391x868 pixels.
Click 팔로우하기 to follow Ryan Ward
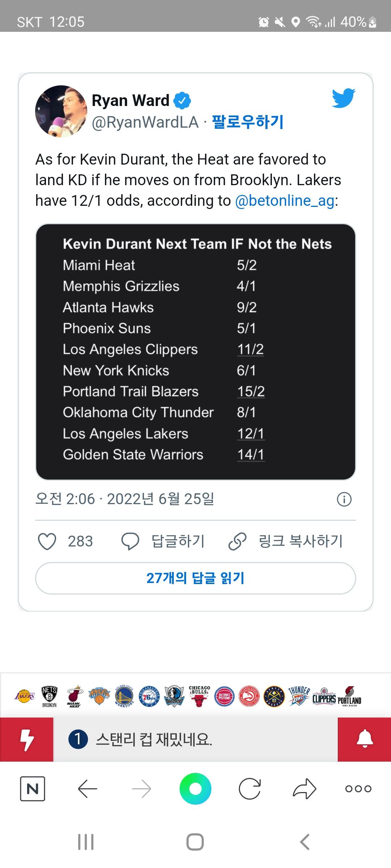click(248, 122)
